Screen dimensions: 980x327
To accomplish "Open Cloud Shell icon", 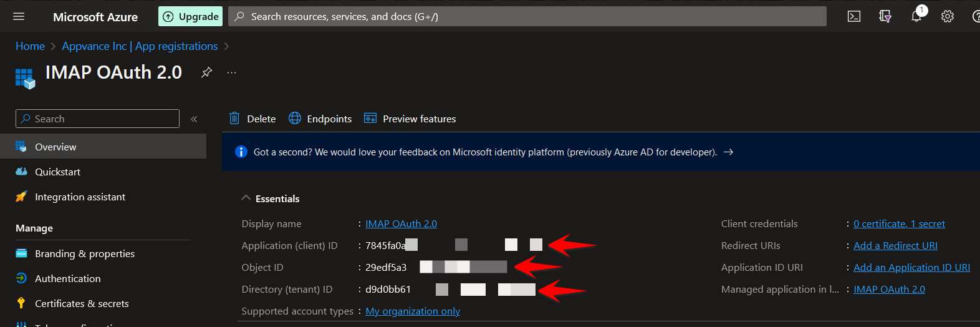I will [854, 16].
